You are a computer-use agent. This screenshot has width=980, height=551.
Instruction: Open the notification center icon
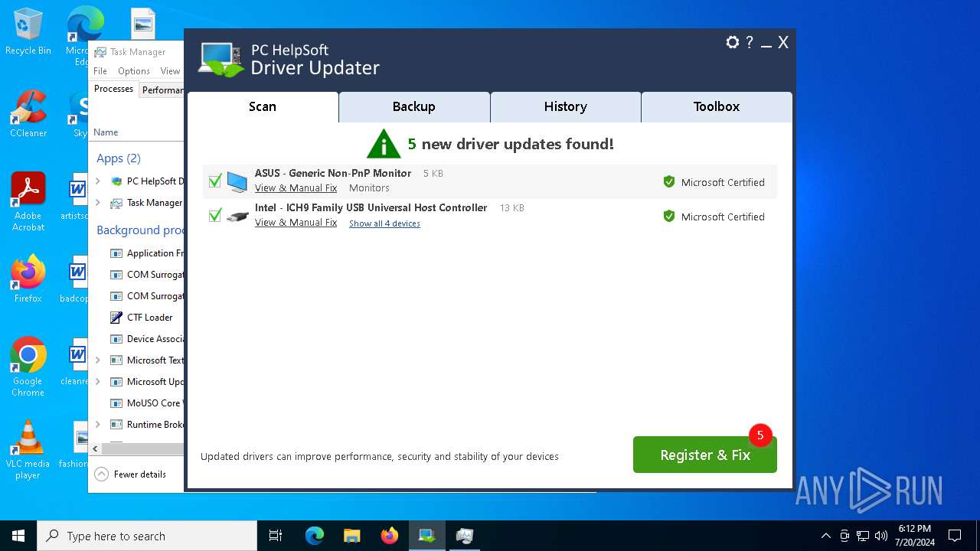955,536
